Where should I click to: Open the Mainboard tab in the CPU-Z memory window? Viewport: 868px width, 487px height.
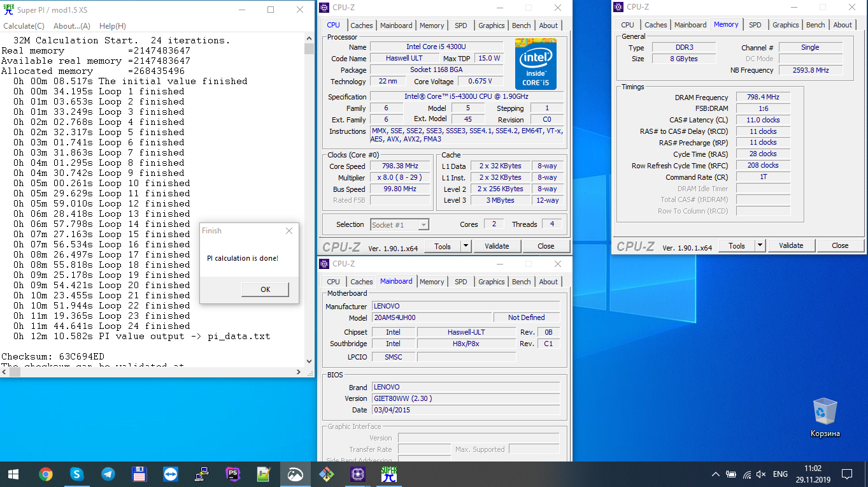click(691, 25)
